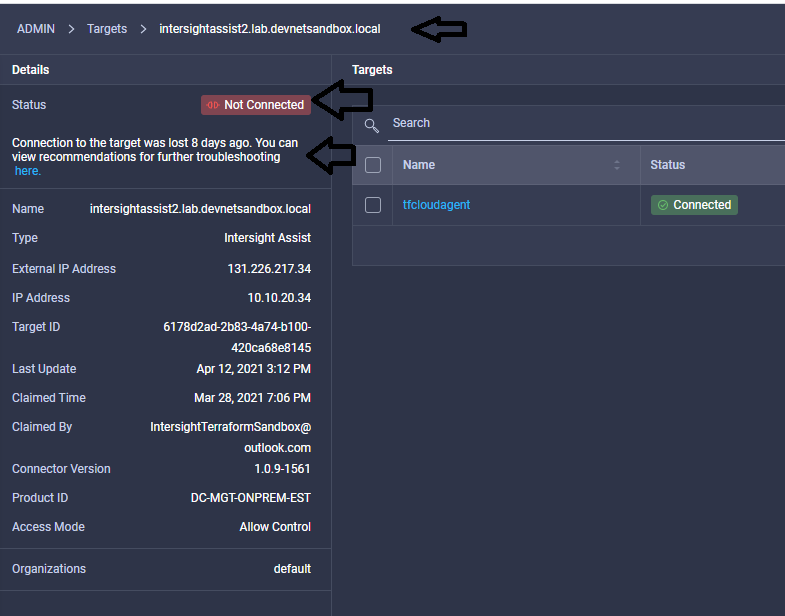Click the Type value Intersight Assist
Viewport: 785px width, 616px height.
[267, 238]
